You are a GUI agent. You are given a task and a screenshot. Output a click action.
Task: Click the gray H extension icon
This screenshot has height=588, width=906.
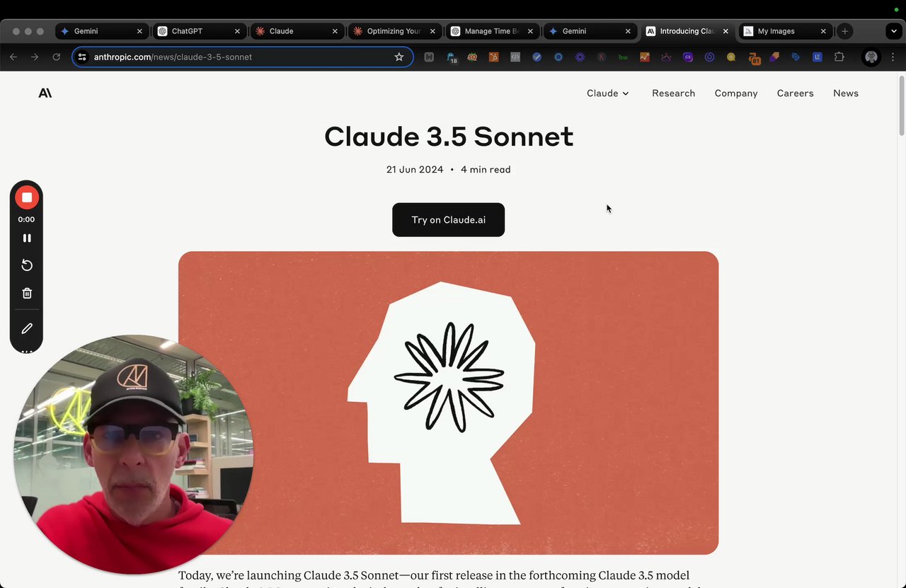point(429,57)
